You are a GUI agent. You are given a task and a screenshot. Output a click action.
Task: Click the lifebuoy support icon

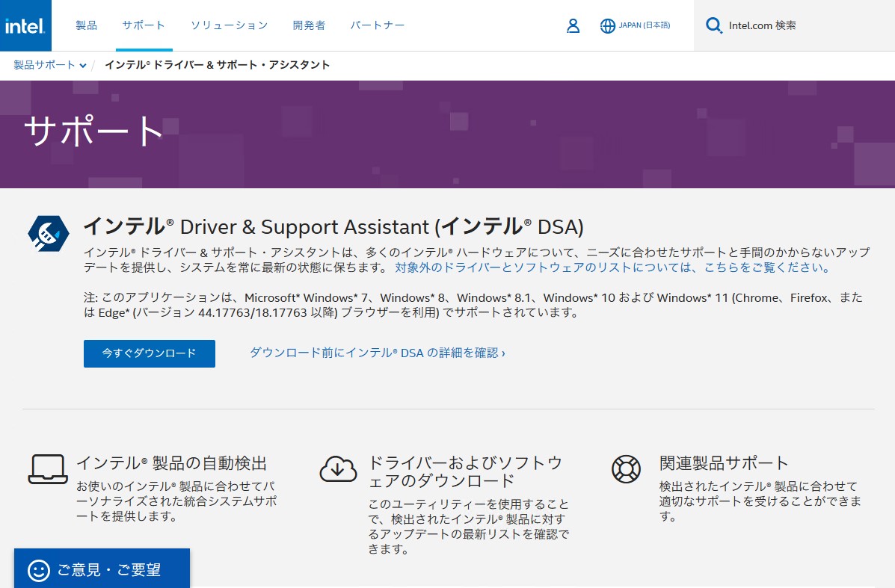(626, 469)
